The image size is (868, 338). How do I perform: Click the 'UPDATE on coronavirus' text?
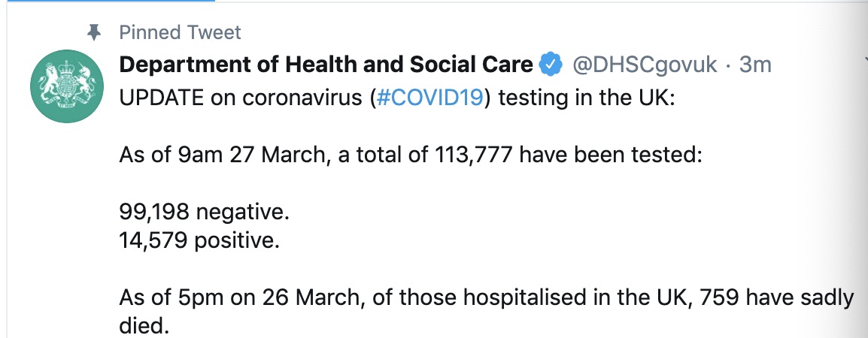point(242,98)
